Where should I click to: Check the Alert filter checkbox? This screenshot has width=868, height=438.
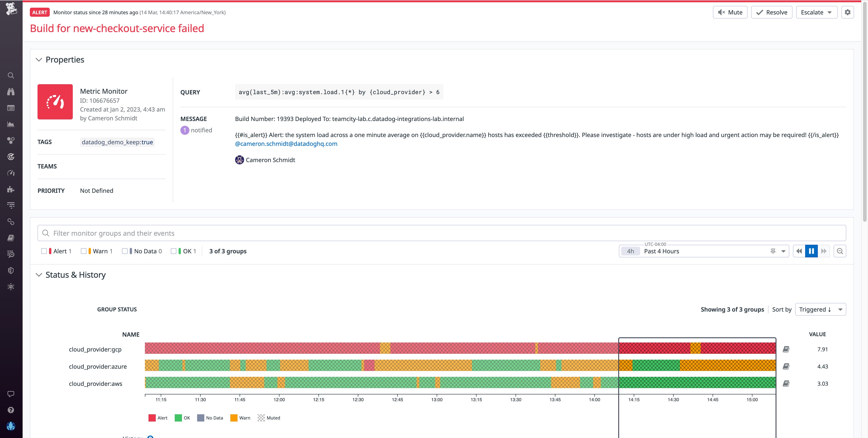[x=44, y=251]
